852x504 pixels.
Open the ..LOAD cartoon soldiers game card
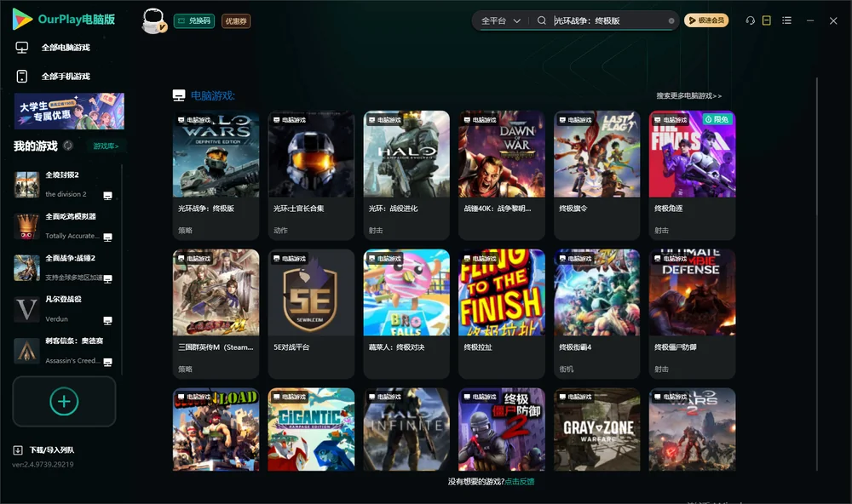click(216, 429)
